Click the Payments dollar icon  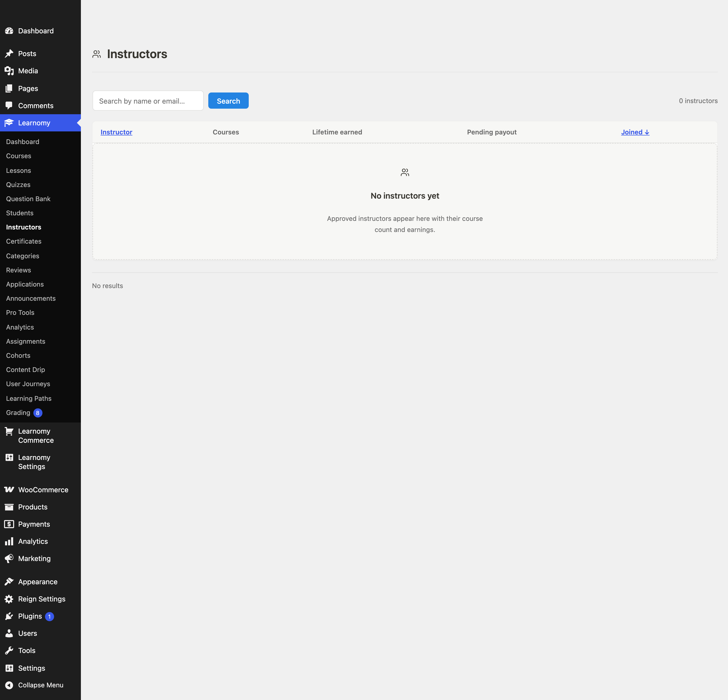pyautogui.click(x=9, y=524)
